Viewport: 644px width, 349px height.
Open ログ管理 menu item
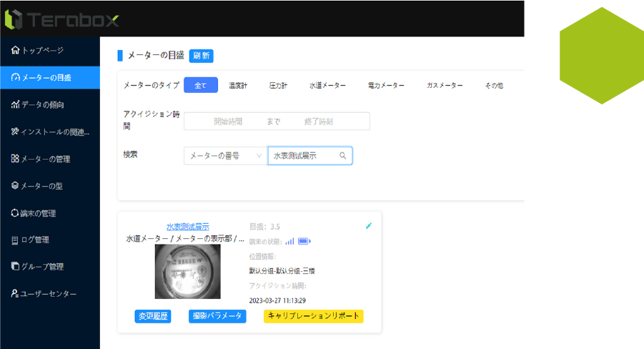click(x=35, y=240)
